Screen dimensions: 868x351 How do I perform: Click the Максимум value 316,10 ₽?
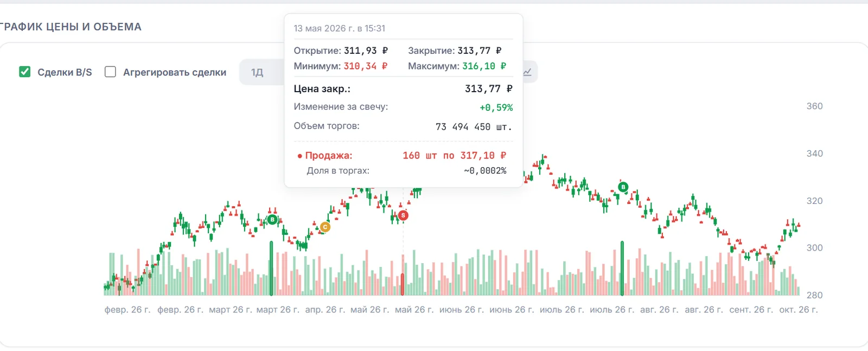point(484,66)
